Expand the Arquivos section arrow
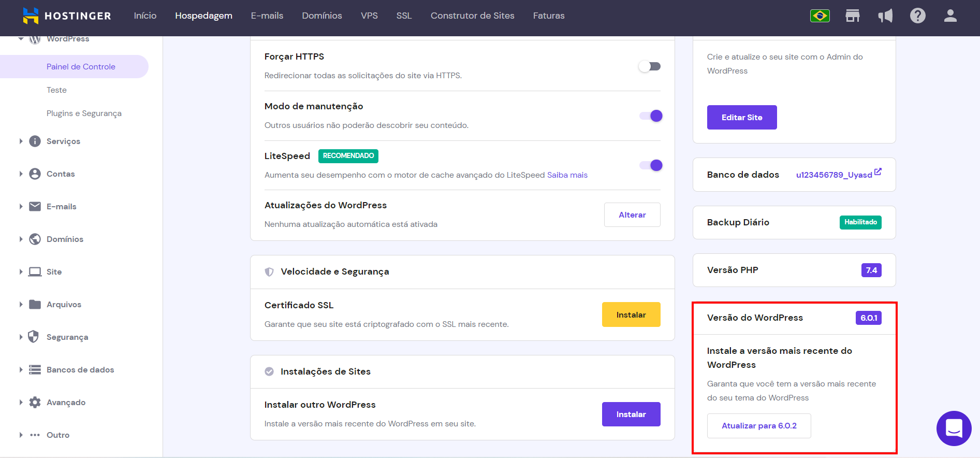The height and width of the screenshot is (458, 980). tap(21, 305)
